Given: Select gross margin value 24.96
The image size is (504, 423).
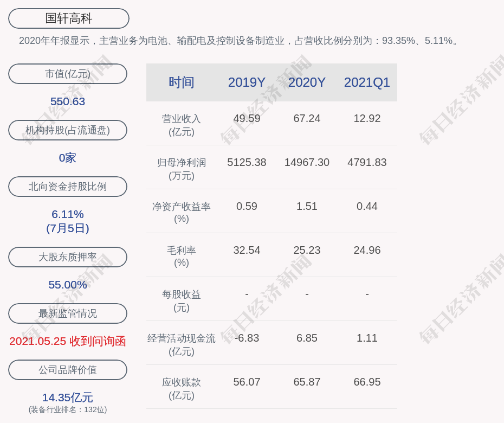Looking at the screenshot, I should (x=367, y=250).
